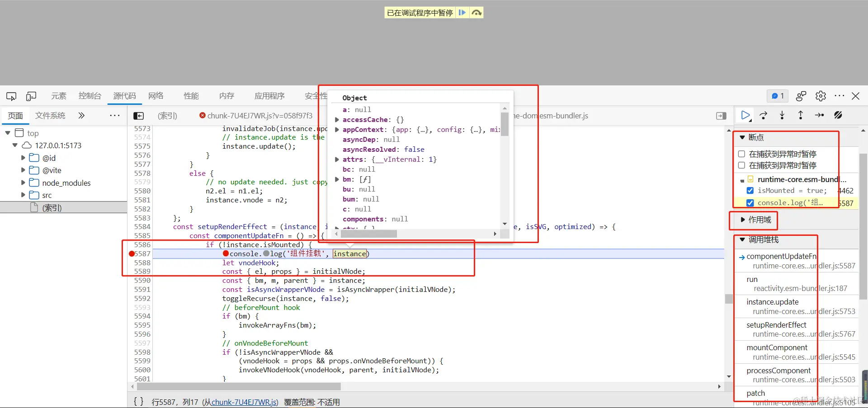Collapse the 127.0.0.1:5173 tree node

(15, 145)
